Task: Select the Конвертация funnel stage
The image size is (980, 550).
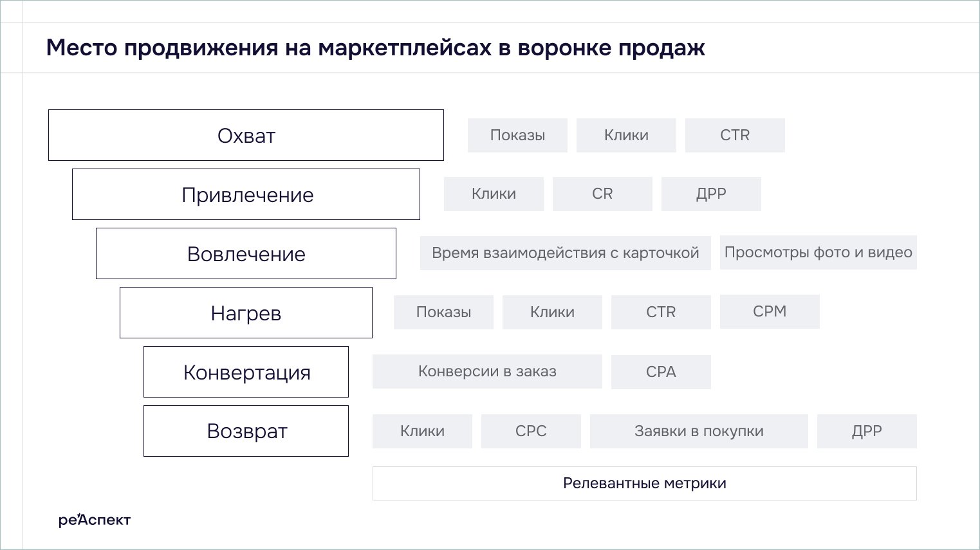Action: pyautogui.click(x=246, y=372)
